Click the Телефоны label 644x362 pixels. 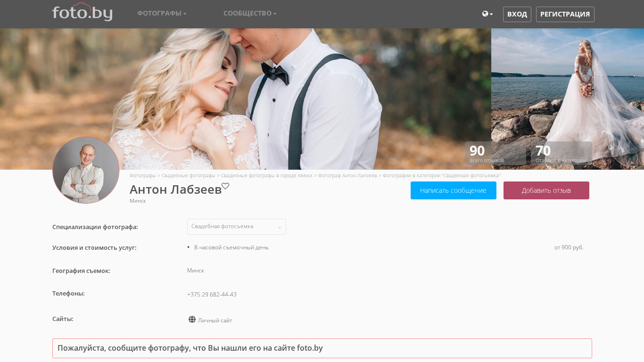click(x=68, y=293)
